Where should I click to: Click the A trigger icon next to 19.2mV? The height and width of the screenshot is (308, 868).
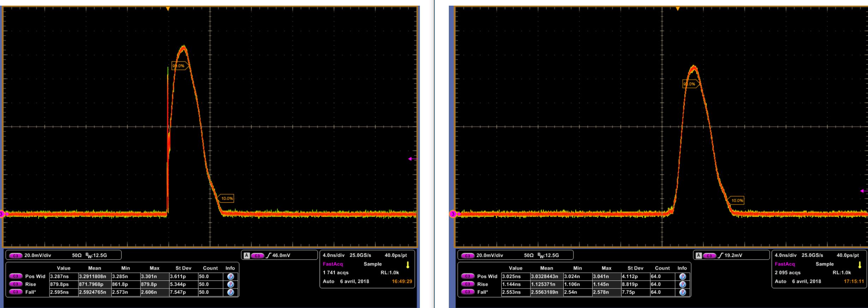coord(698,255)
